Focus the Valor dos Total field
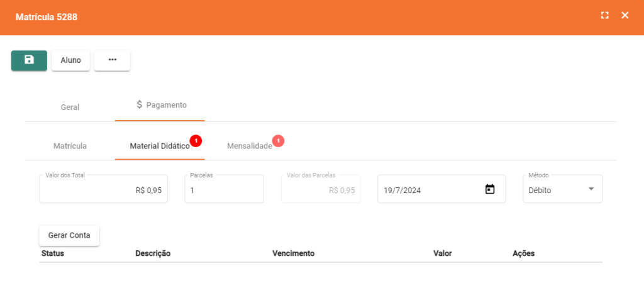 pyautogui.click(x=104, y=190)
